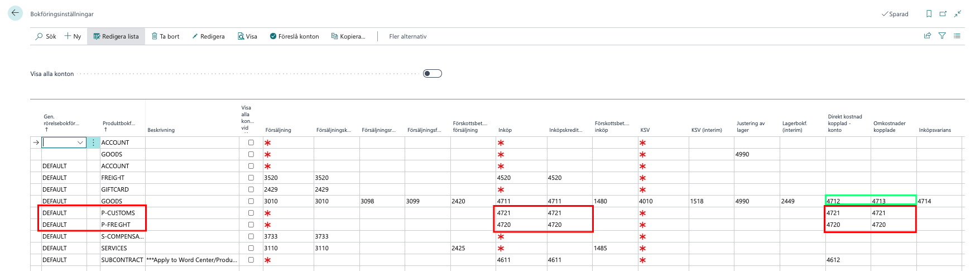Expand the Gen. rörelsebokföring dropdown in first row
The height and width of the screenshot is (271, 980).
pyautogui.click(x=80, y=142)
